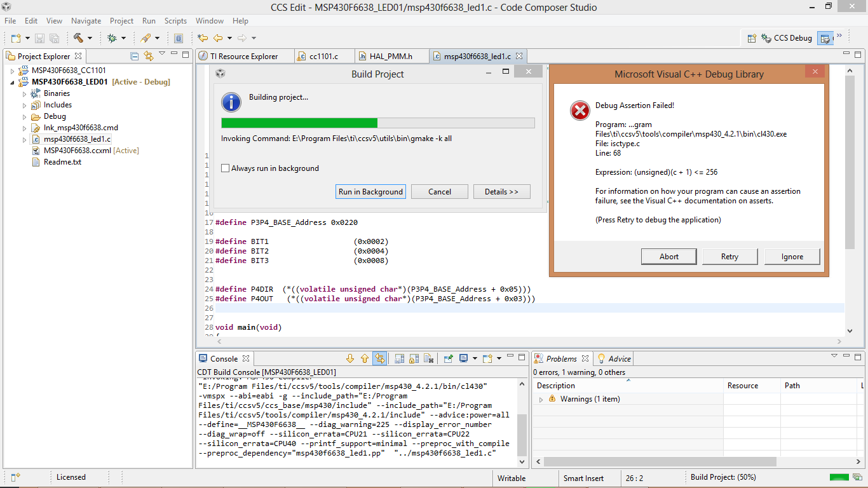The height and width of the screenshot is (488, 868).
Task: Click the Scroll Lock console icon
Action: (x=414, y=358)
